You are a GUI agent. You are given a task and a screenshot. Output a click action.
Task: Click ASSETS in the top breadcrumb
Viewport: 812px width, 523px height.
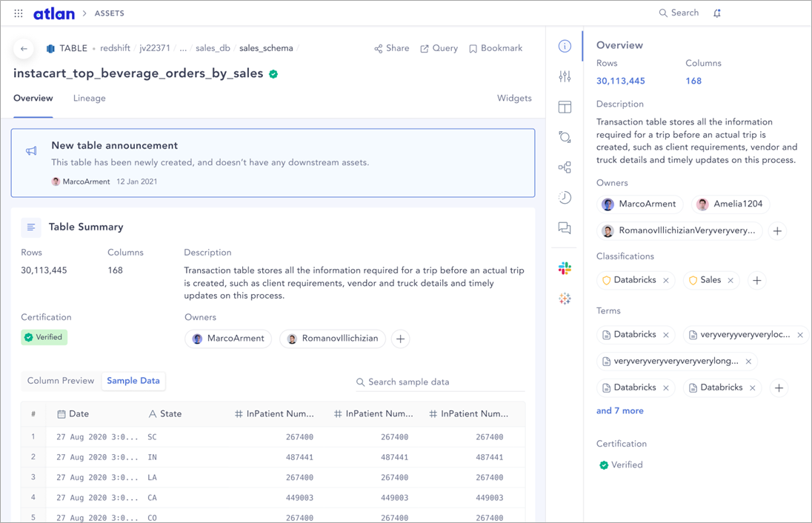point(109,13)
